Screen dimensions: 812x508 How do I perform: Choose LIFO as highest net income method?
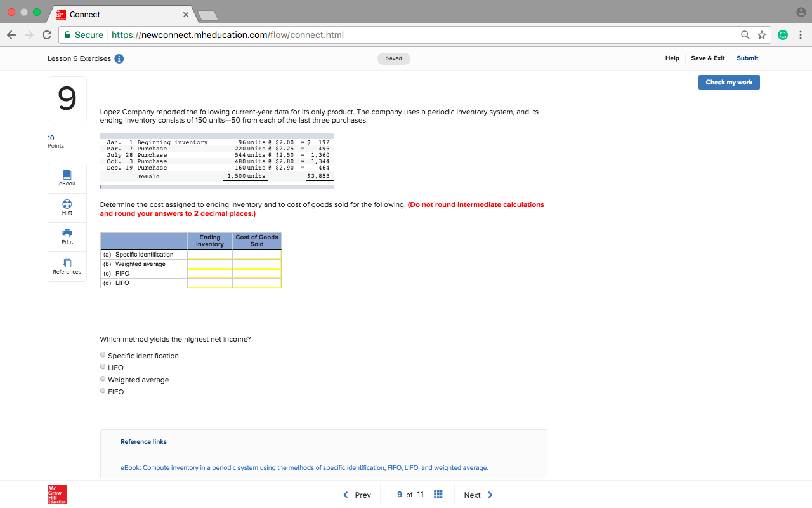(102, 366)
